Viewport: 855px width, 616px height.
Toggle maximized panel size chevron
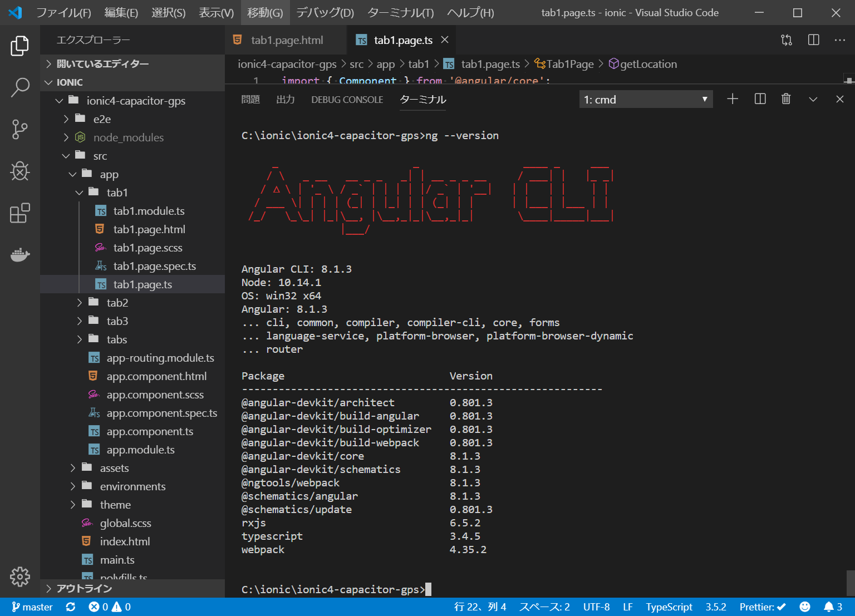pyautogui.click(x=813, y=99)
